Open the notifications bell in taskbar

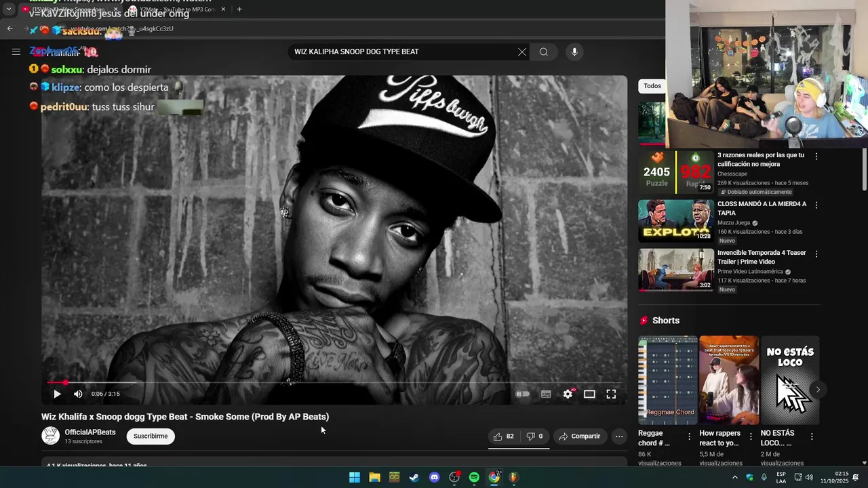(856, 477)
